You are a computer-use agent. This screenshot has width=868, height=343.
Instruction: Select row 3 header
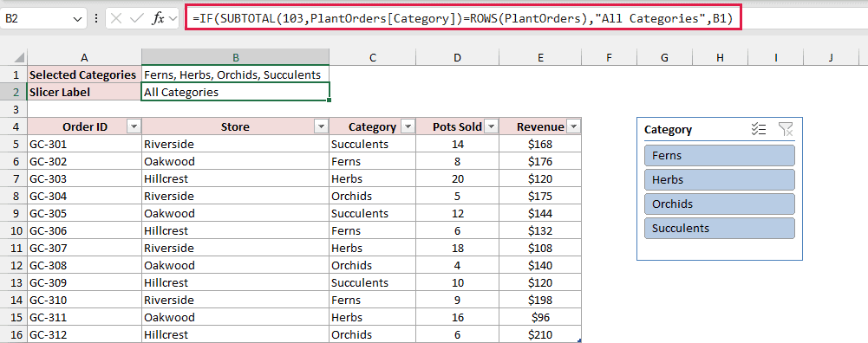[x=14, y=109]
